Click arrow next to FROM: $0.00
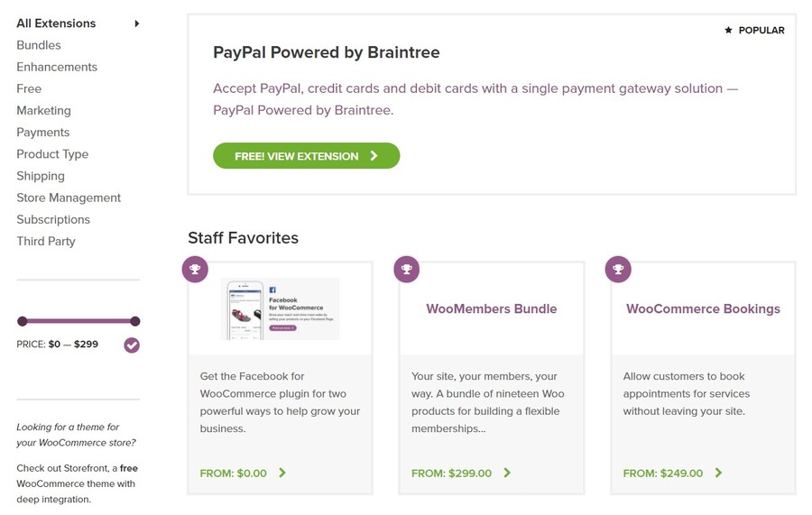The height and width of the screenshot is (515, 812). (282, 473)
